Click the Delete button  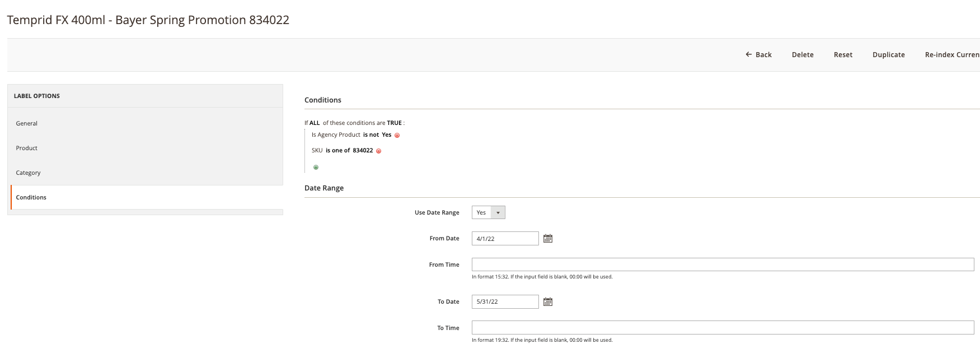[x=803, y=55]
